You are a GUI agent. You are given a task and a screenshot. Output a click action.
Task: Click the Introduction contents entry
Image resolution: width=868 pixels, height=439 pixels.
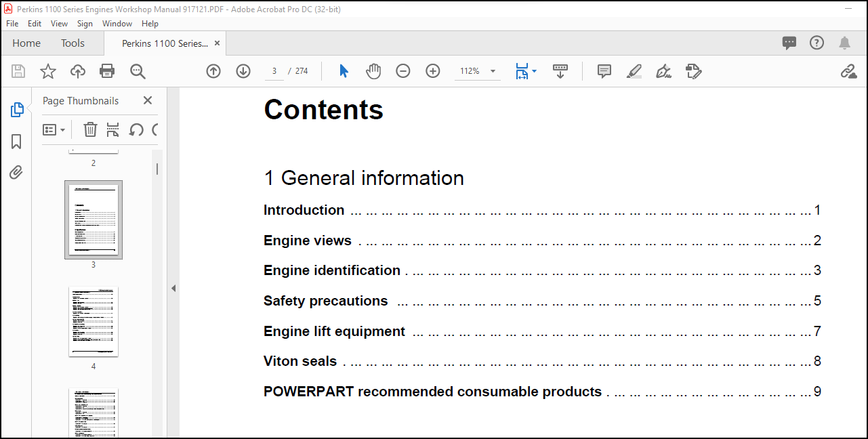542,210
